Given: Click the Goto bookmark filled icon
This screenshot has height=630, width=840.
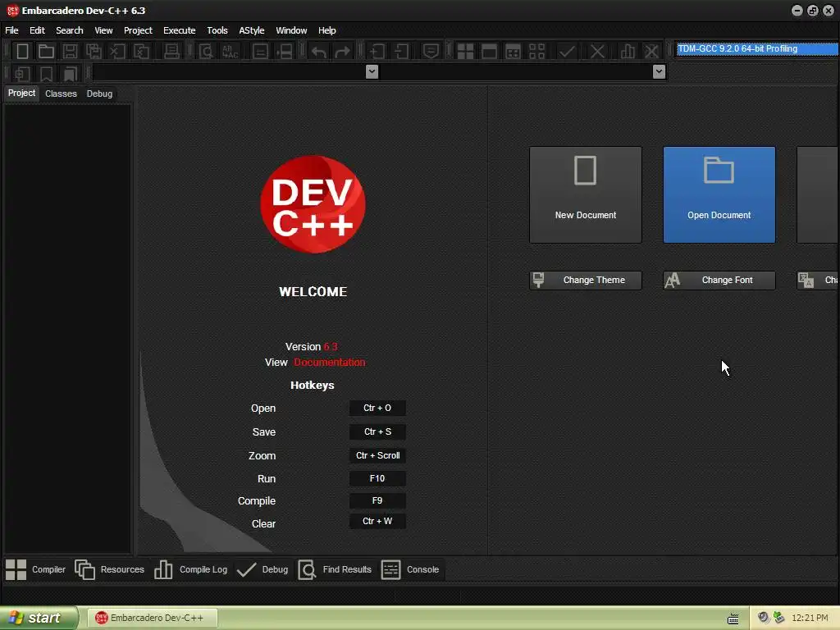Looking at the screenshot, I should (x=71, y=73).
